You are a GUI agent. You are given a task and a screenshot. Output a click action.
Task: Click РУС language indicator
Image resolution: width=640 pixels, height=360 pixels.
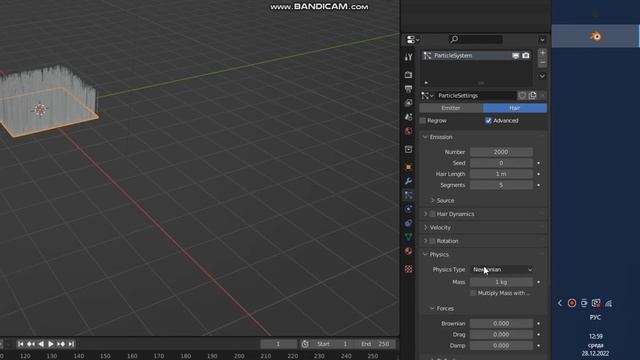click(596, 318)
